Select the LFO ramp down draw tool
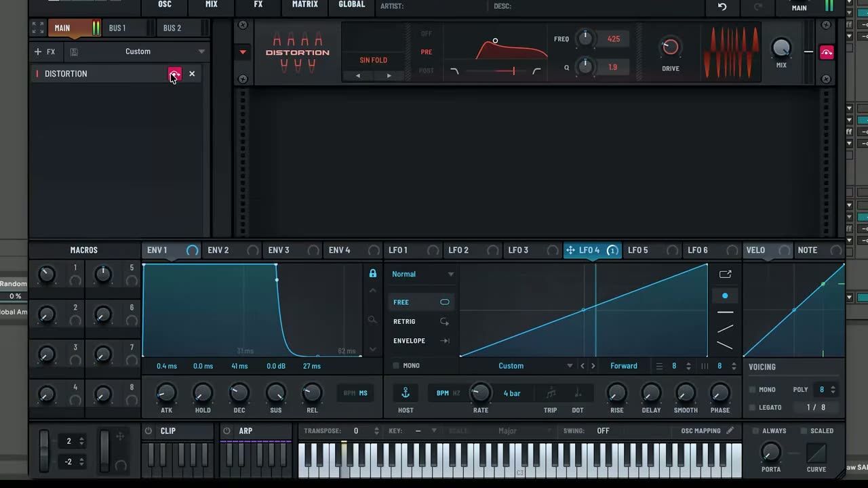This screenshot has height=488, width=868. pos(725,346)
